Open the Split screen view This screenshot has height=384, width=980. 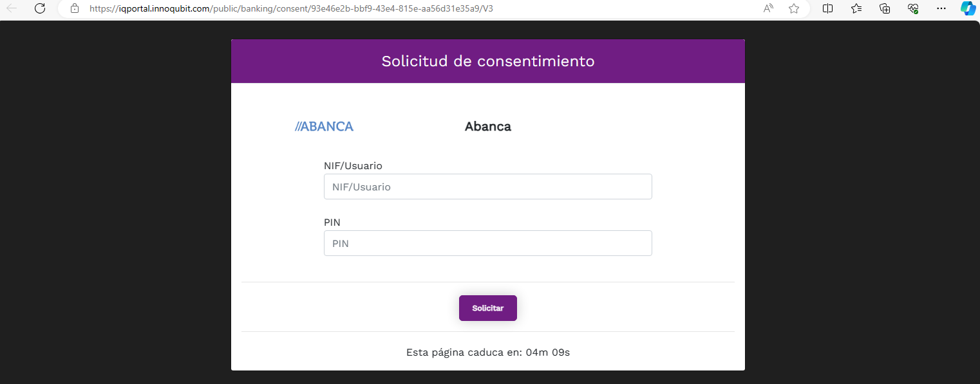(827, 9)
